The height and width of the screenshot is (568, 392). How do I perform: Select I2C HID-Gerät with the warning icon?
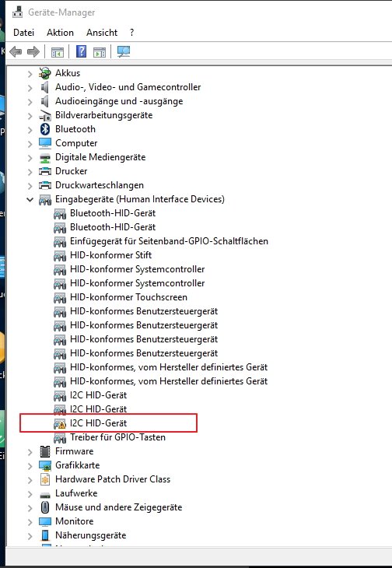pyautogui.click(x=99, y=423)
